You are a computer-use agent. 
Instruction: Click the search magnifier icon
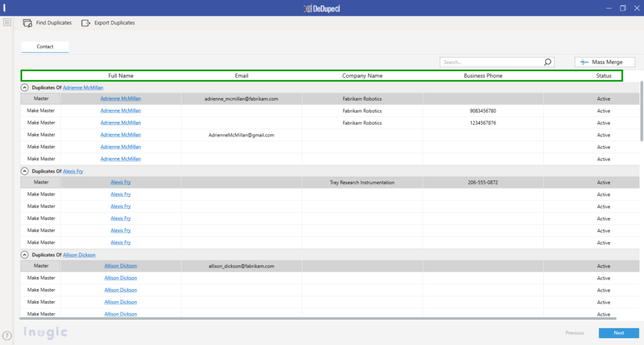[548, 62]
